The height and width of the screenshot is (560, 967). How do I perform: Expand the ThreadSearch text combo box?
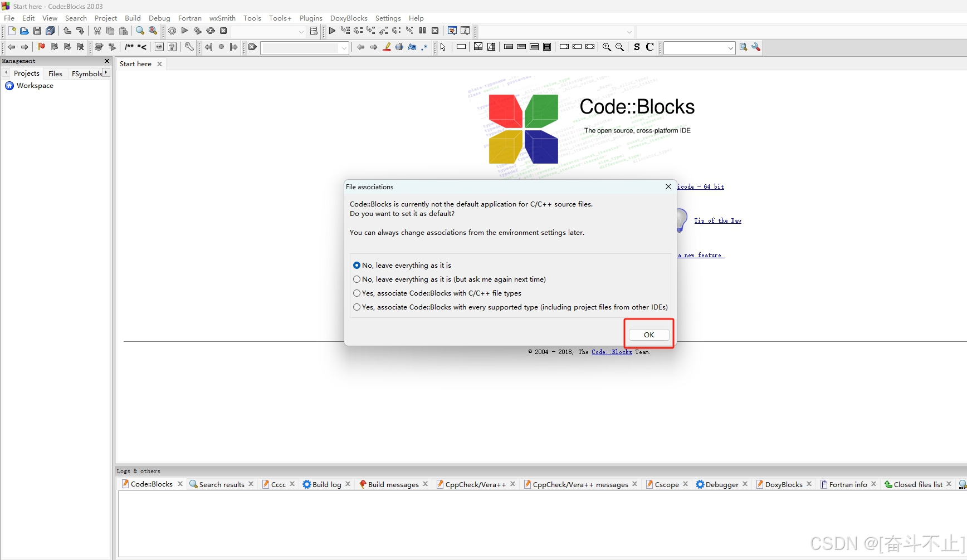pos(731,48)
